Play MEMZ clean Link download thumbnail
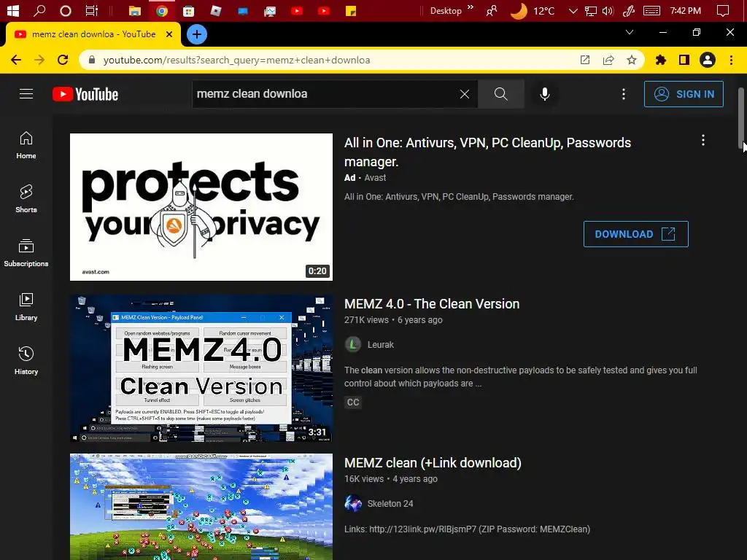Image resolution: width=747 pixels, height=560 pixels. click(x=201, y=507)
